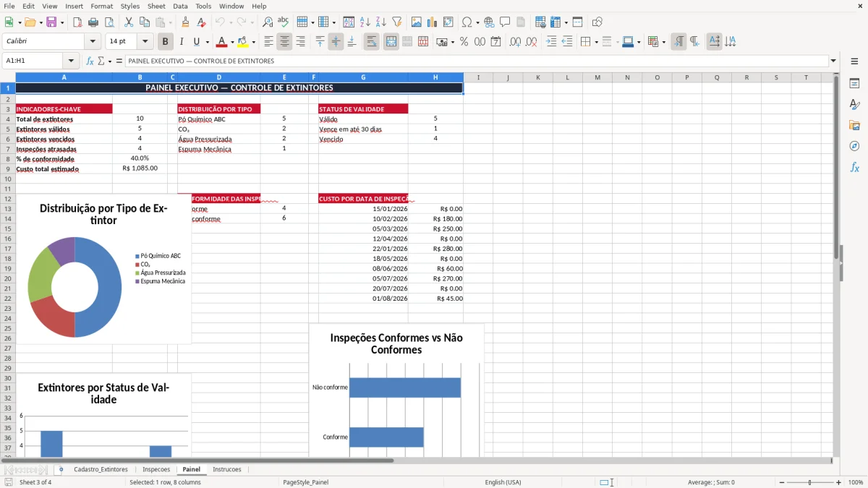Screen dimensions: 868x488
Task: Apply the red font color swatch
Action: pyautogui.click(x=222, y=42)
